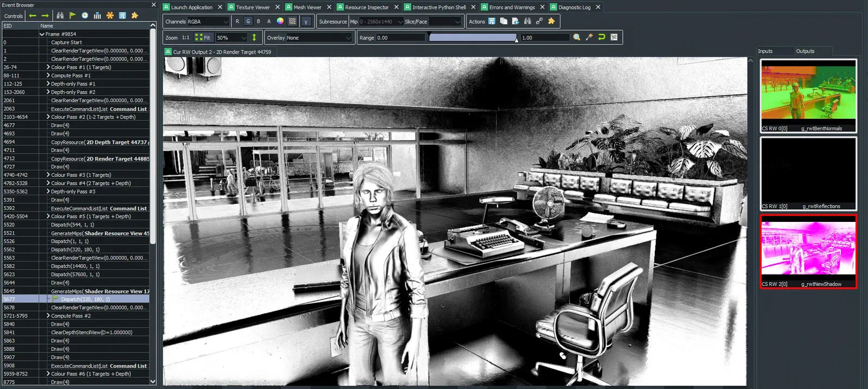Click the magic wand range icon
This screenshot has height=389, width=868.
click(x=589, y=37)
